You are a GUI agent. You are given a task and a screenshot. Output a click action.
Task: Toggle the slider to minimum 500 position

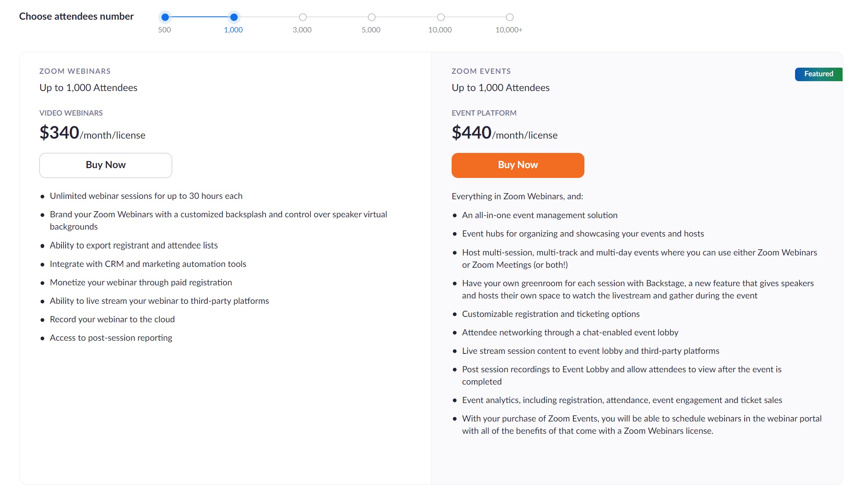pyautogui.click(x=166, y=17)
